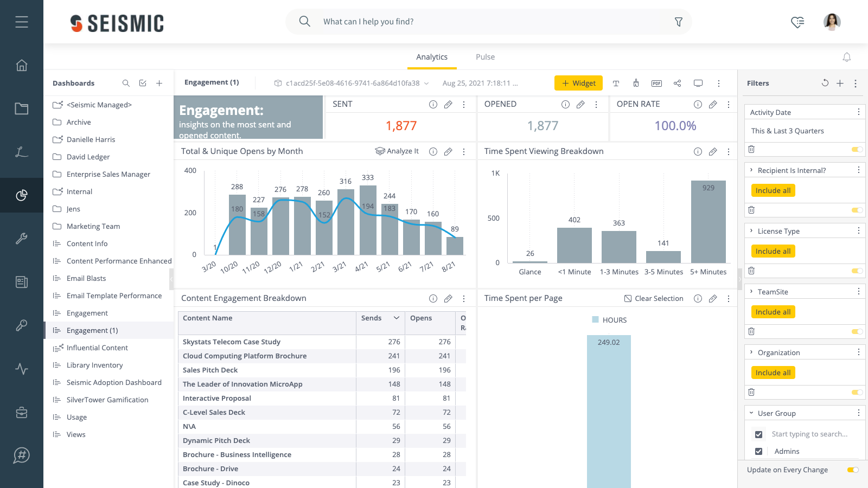Search dashboards with magnifier icon
868x488 pixels.
point(126,83)
